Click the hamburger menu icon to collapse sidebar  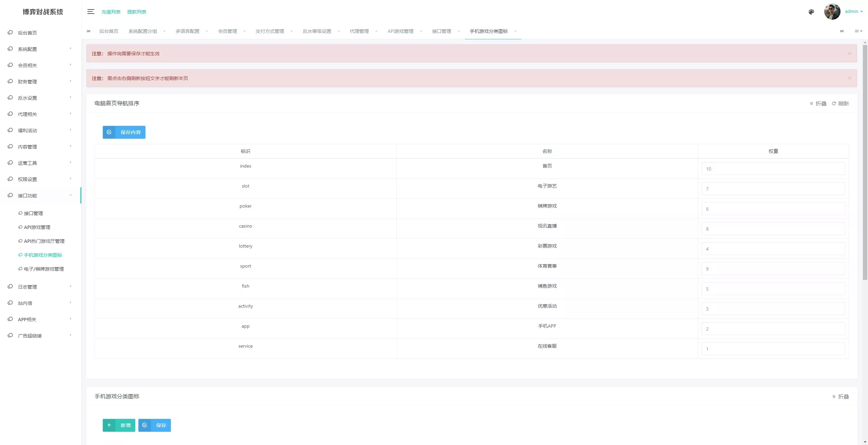coord(91,12)
